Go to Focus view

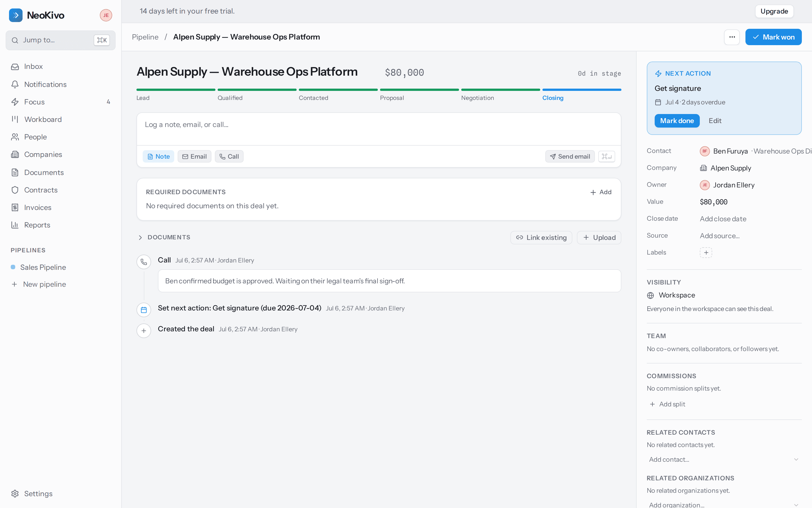click(60, 102)
